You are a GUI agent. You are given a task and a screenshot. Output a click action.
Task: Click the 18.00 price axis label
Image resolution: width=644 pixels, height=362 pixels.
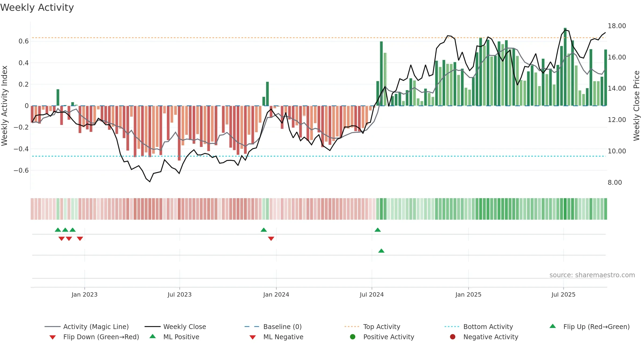[617, 26]
